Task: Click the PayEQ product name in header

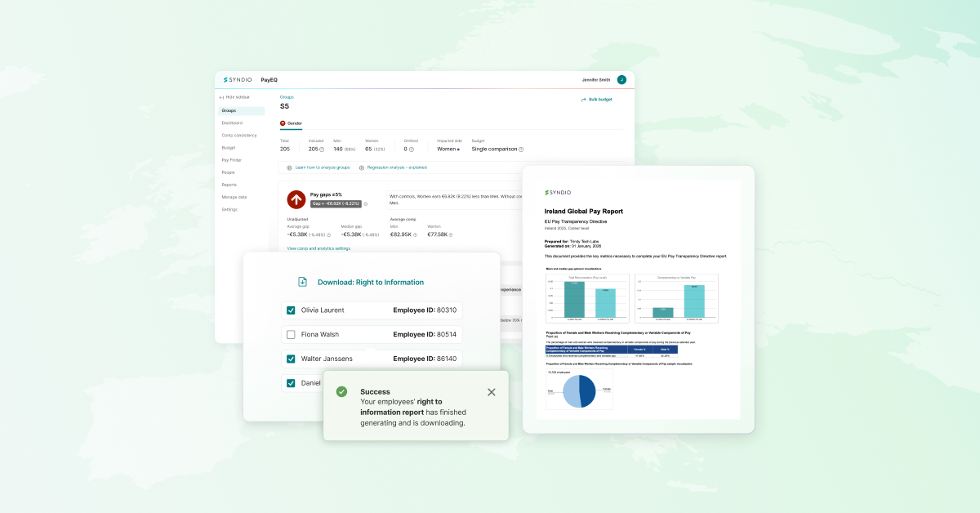Action: click(x=269, y=80)
